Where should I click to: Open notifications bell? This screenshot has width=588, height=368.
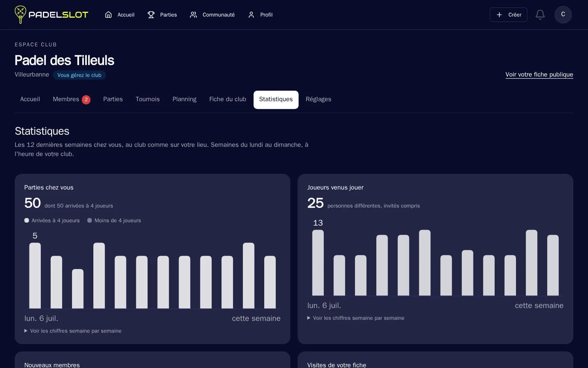(x=540, y=15)
